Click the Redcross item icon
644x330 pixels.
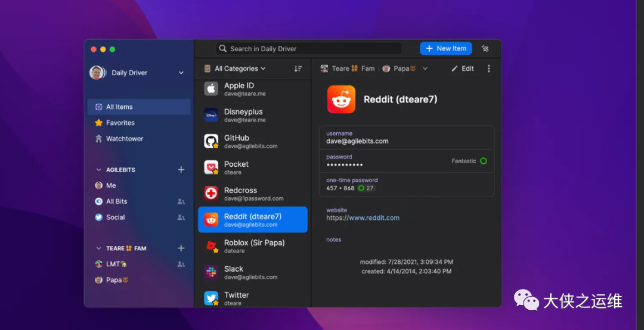pos(211,194)
